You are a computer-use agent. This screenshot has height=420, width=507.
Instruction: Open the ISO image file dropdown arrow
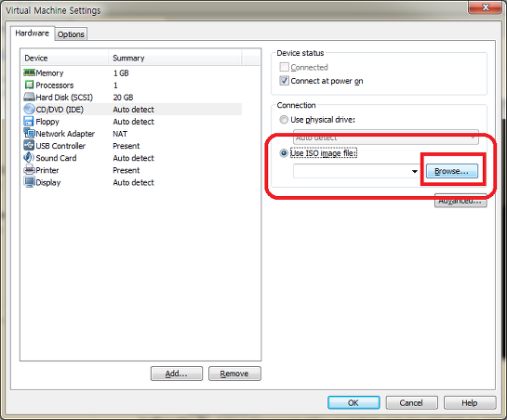(x=415, y=171)
